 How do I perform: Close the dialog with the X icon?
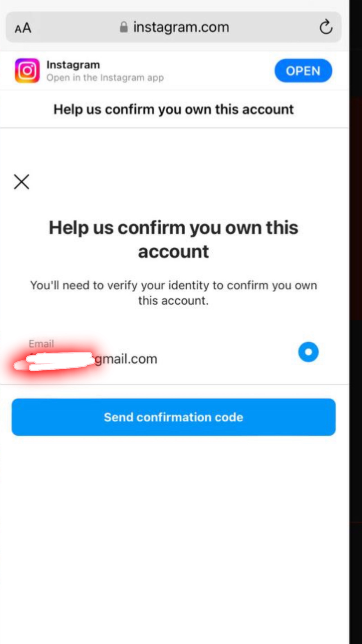click(22, 182)
